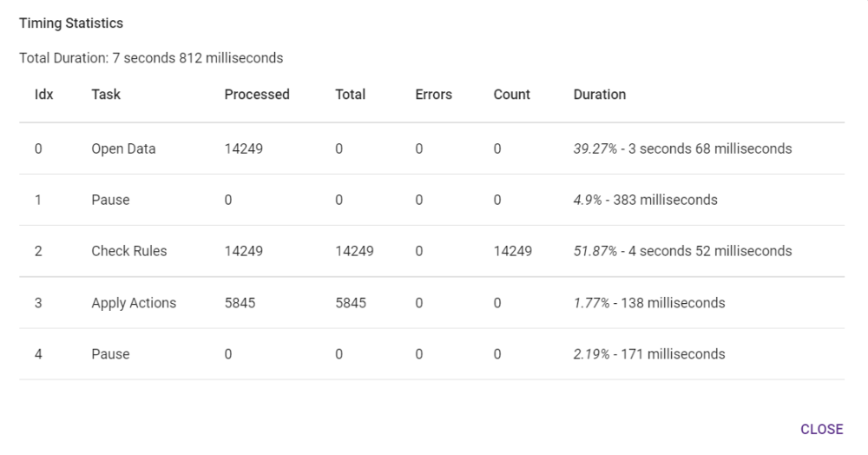Click the 171 milliseconds duration value
868x455 pixels.
[x=649, y=354]
